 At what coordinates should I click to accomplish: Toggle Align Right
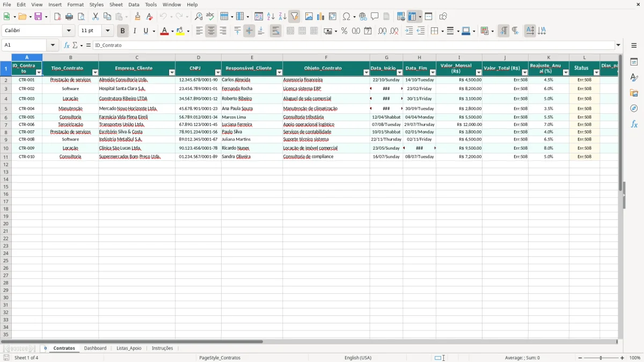click(223, 31)
